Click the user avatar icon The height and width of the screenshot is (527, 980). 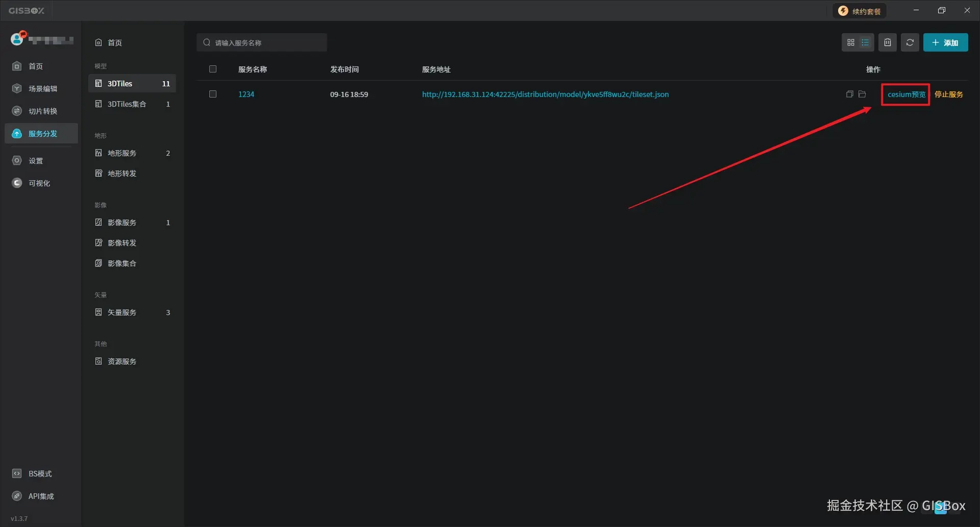(x=17, y=39)
